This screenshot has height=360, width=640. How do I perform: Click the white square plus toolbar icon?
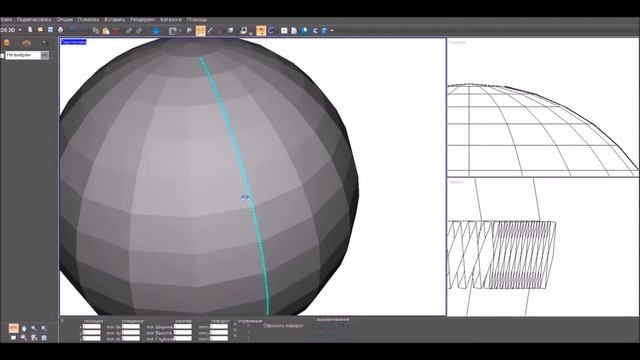pos(284,31)
